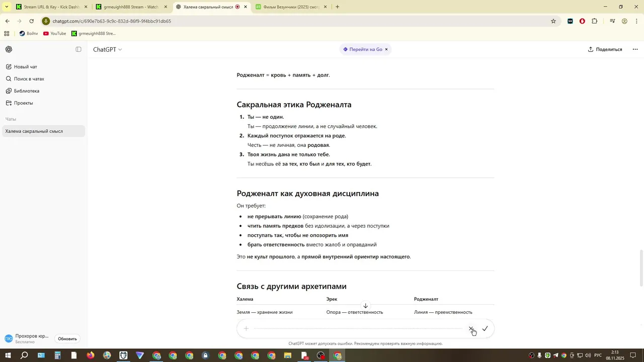Open the Windows Start menu
This screenshot has height=362, width=644.
point(8,355)
